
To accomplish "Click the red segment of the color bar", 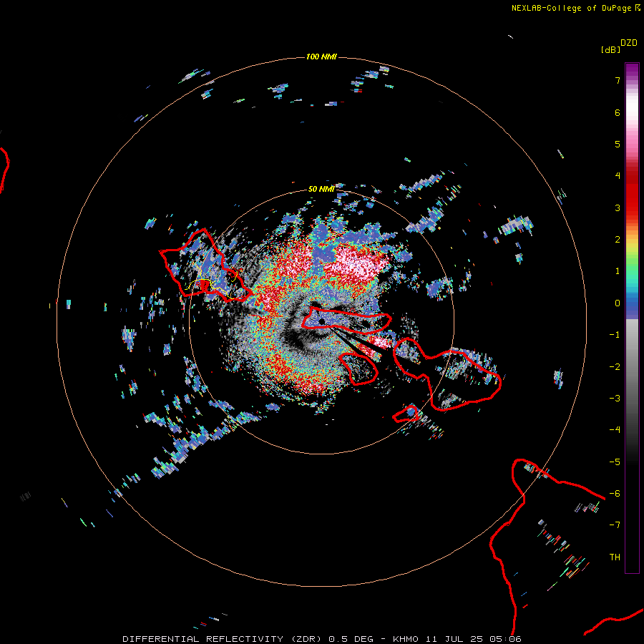I will tap(632, 193).
